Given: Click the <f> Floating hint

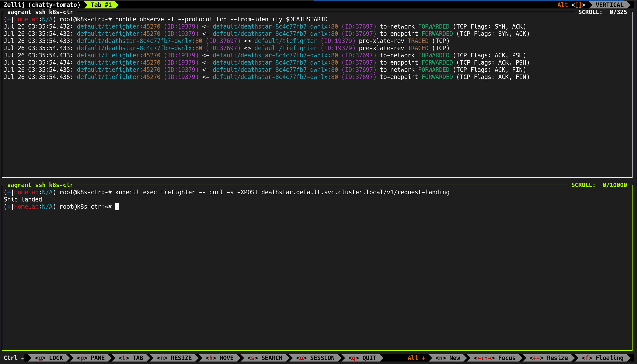Looking at the screenshot, I should pyautogui.click(x=603, y=358).
